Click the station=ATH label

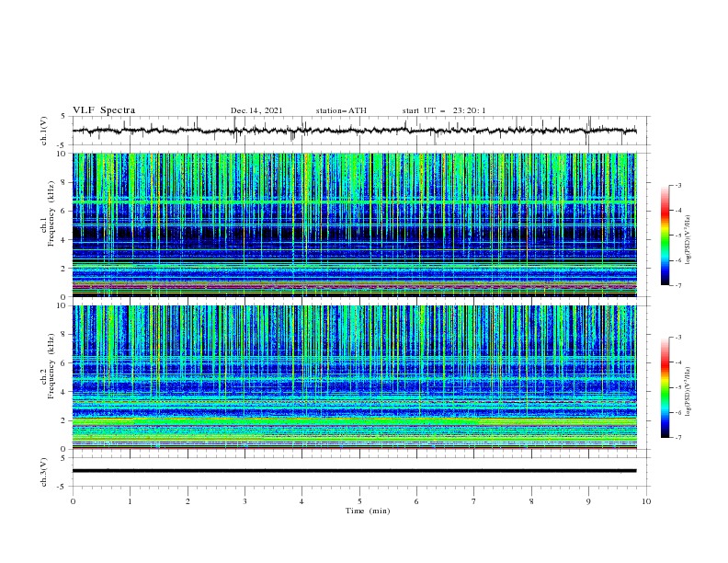click(x=341, y=110)
